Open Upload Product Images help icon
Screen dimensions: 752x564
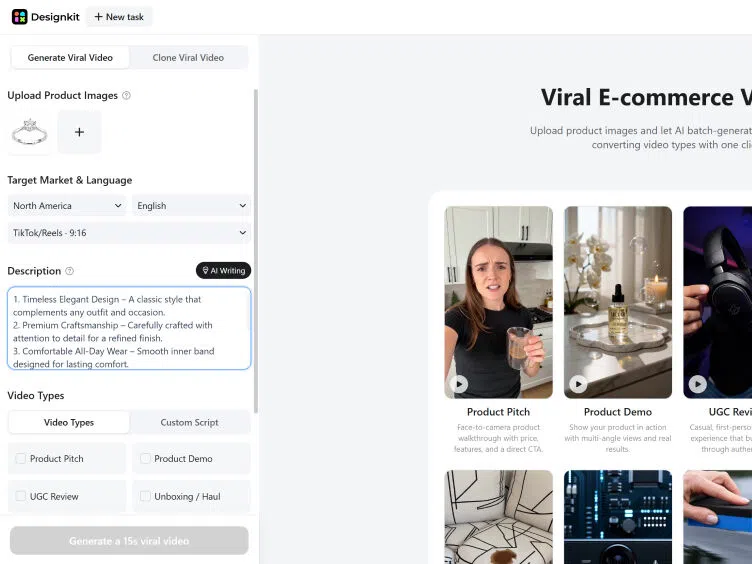[126, 95]
